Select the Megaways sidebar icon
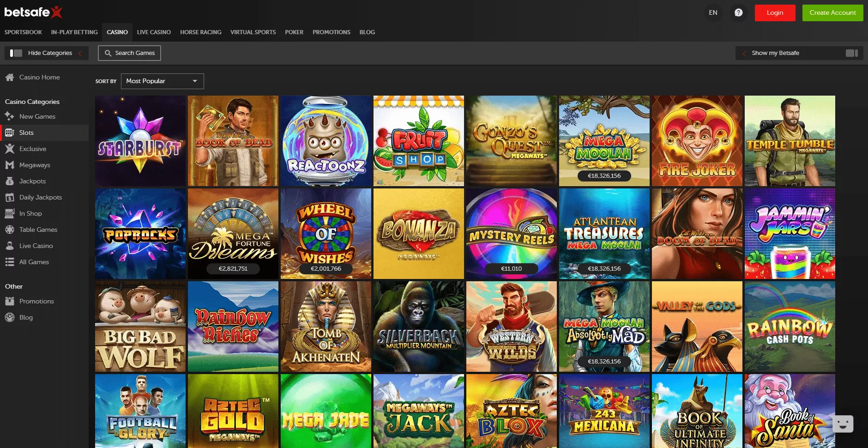 (x=9, y=165)
